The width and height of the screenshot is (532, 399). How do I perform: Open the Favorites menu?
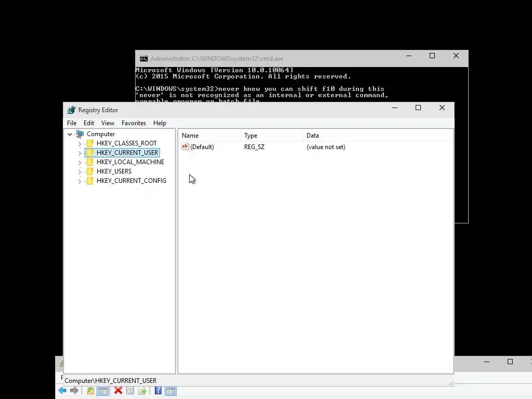tap(134, 123)
